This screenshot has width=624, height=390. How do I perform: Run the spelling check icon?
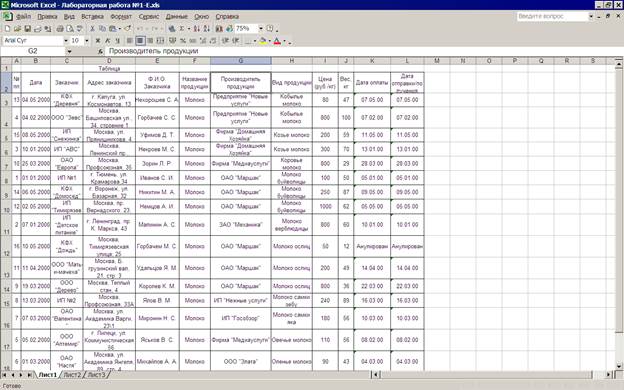tap(80, 29)
